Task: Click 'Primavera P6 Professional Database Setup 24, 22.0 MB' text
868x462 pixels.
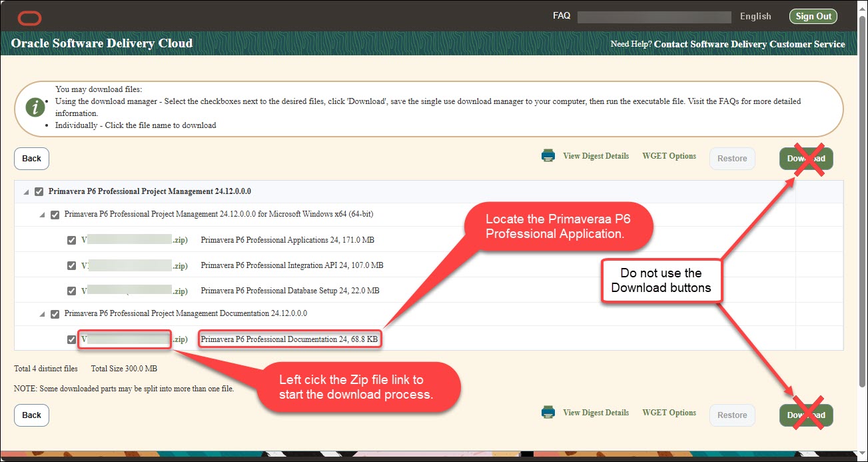Action: coord(290,291)
